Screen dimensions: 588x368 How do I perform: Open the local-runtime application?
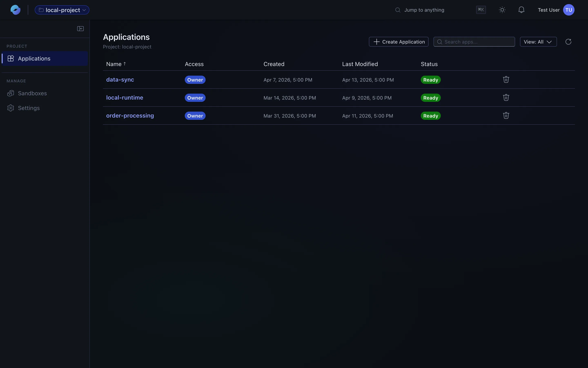coord(125,98)
